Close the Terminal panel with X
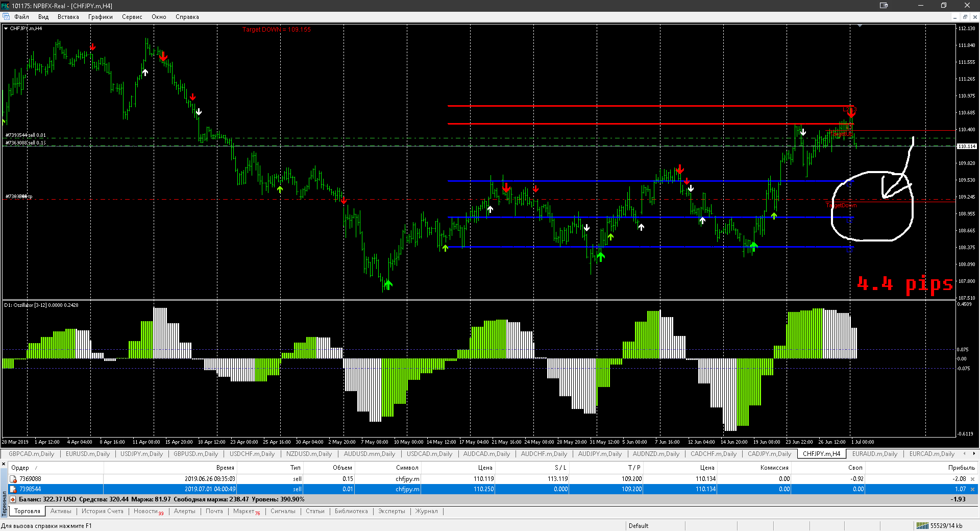 coord(4,464)
